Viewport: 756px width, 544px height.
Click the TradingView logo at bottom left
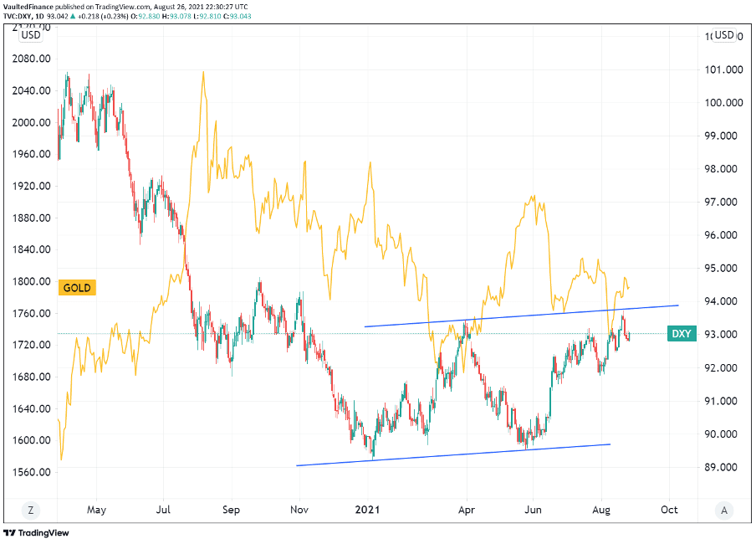[35, 532]
